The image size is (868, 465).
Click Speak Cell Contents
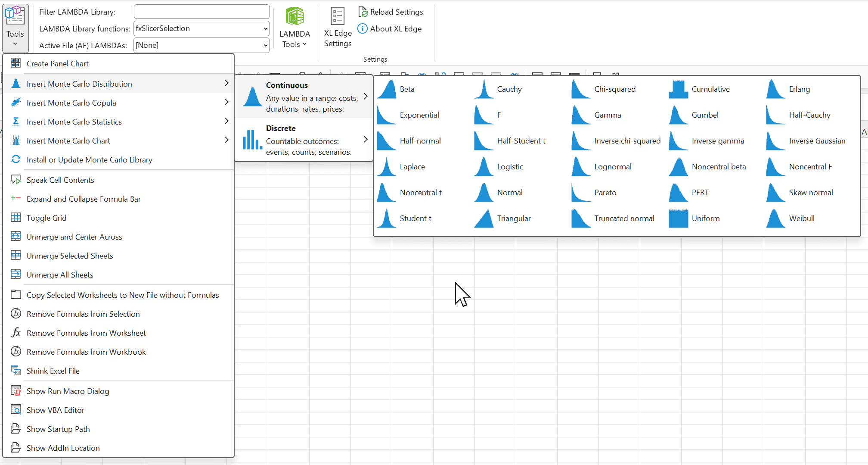pyautogui.click(x=118, y=180)
